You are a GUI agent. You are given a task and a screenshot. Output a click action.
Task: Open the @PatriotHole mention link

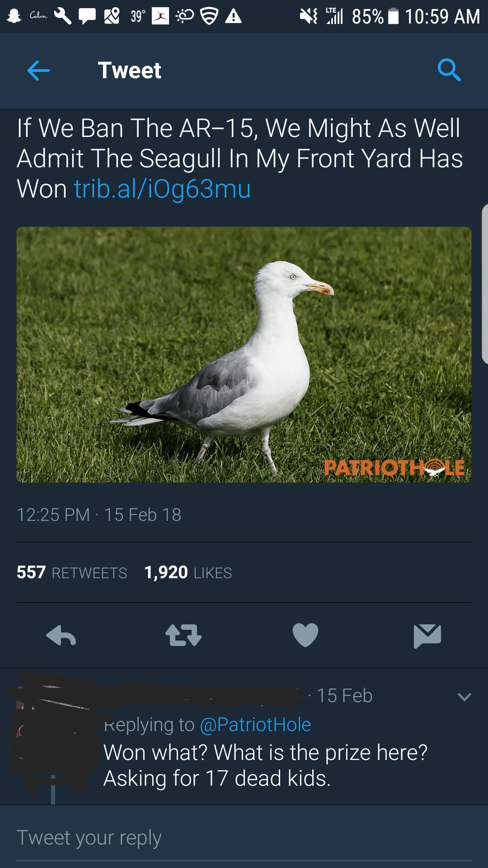pyautogui.click(x=255, y=725)
